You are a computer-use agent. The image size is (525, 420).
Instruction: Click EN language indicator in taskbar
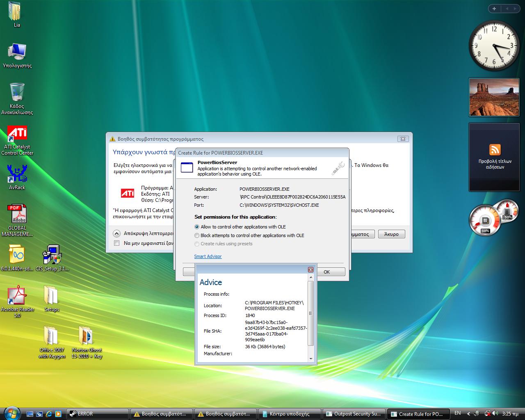coord(458,413)
